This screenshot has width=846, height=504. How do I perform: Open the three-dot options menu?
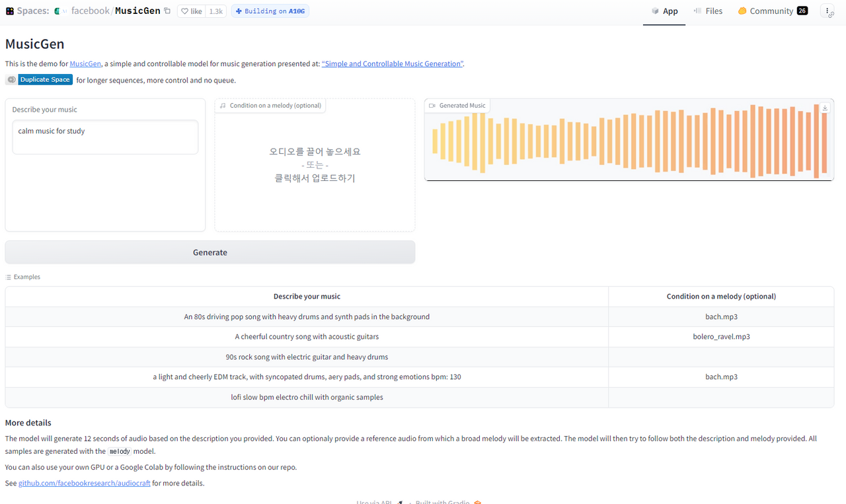[x=828, y=11]
